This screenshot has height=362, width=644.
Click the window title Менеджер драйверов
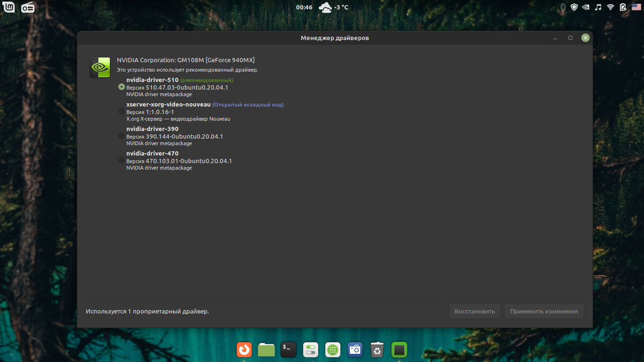pyautogui.click(x=335, y=38)
